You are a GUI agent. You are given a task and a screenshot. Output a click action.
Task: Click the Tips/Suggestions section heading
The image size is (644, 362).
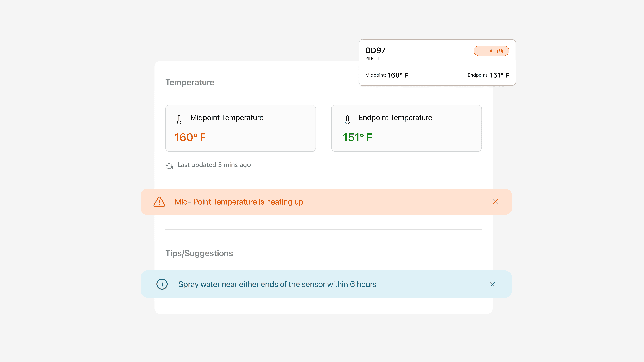[199, 253]
